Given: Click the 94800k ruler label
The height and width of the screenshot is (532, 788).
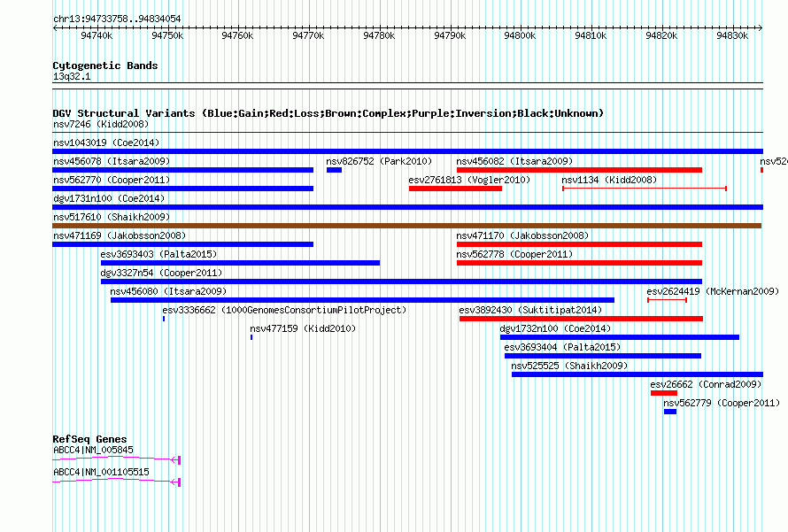Looking at the screenshot, I should (x=520, y=35).
